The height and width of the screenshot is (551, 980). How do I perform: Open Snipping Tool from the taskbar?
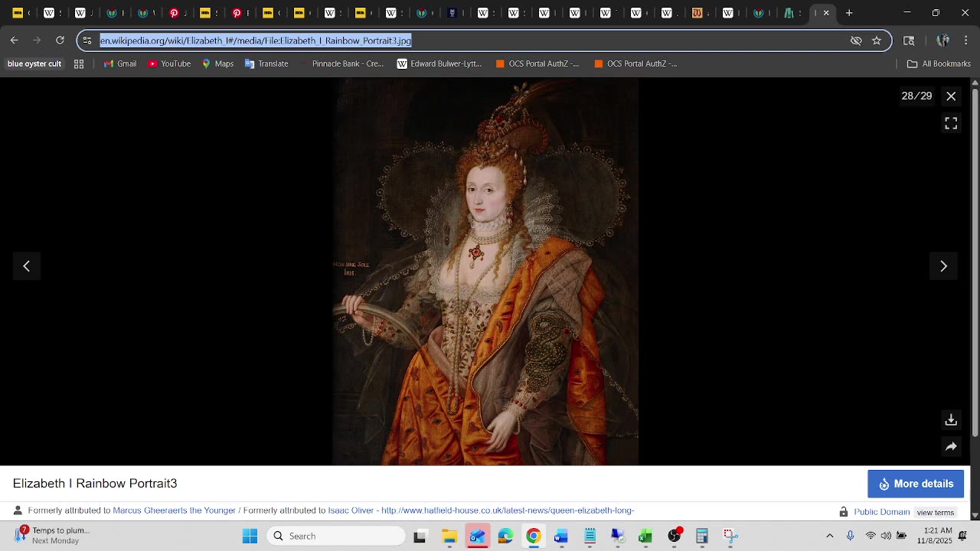(730, 536)
